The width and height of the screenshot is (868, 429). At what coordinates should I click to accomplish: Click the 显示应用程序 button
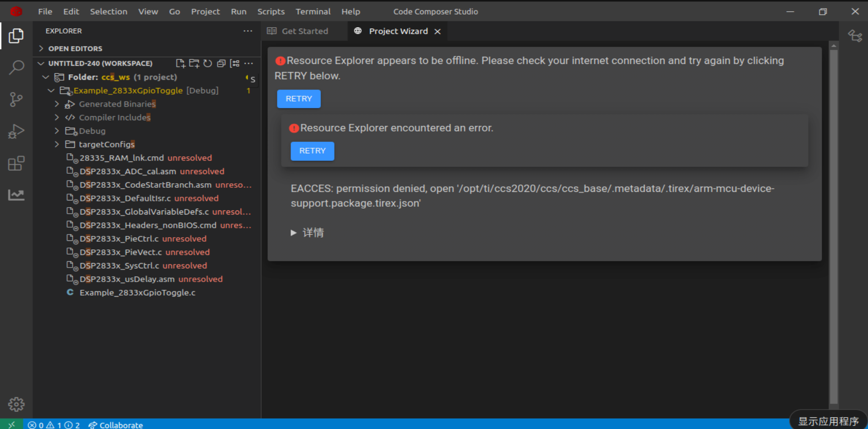click(829, 421)
